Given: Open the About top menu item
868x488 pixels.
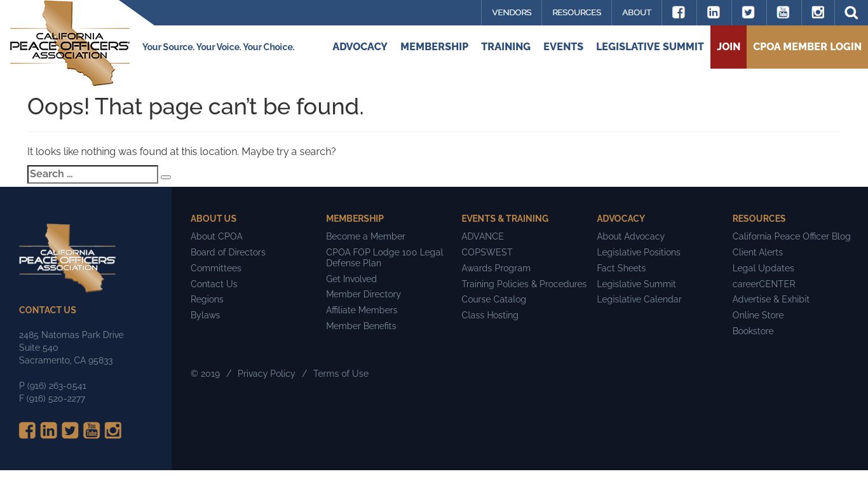Looking at the screenshot, I should point(637,13).
